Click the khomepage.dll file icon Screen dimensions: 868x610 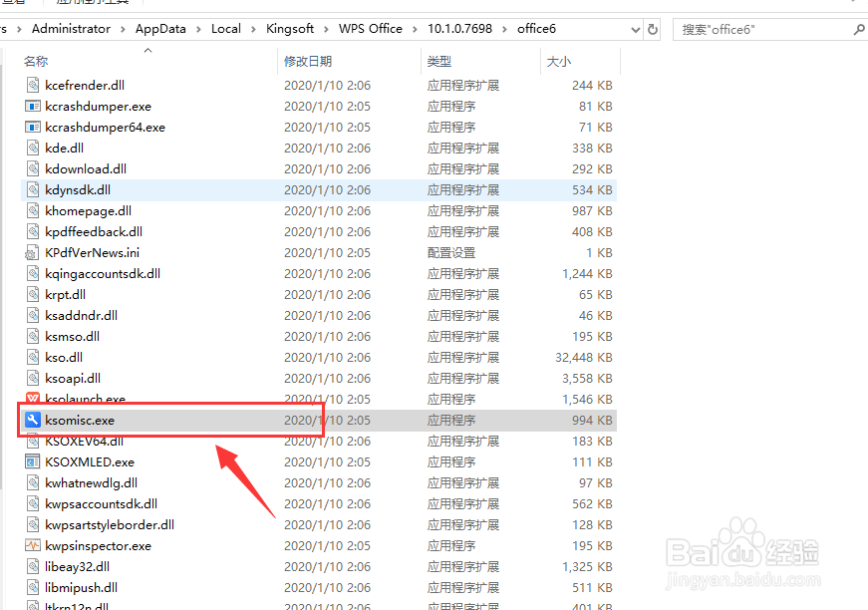[33, 211]
